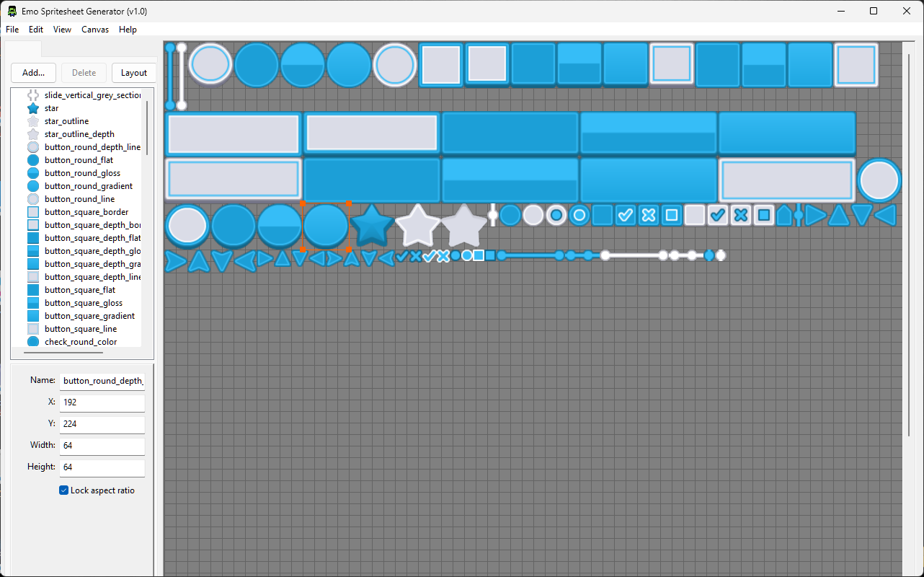Click the sprite list horizontal scrollbar
The image size is (924, 577).
click(x=63, y=353)
